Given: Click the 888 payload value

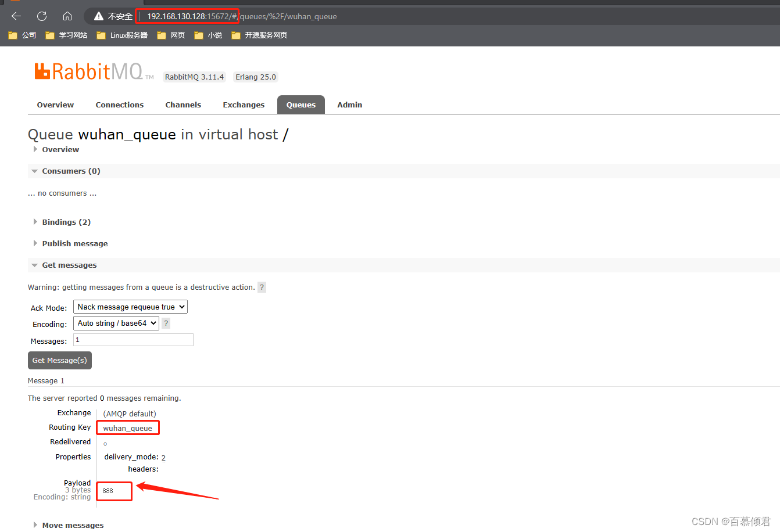Looking at the screenshot, I should tap(108, 491).
